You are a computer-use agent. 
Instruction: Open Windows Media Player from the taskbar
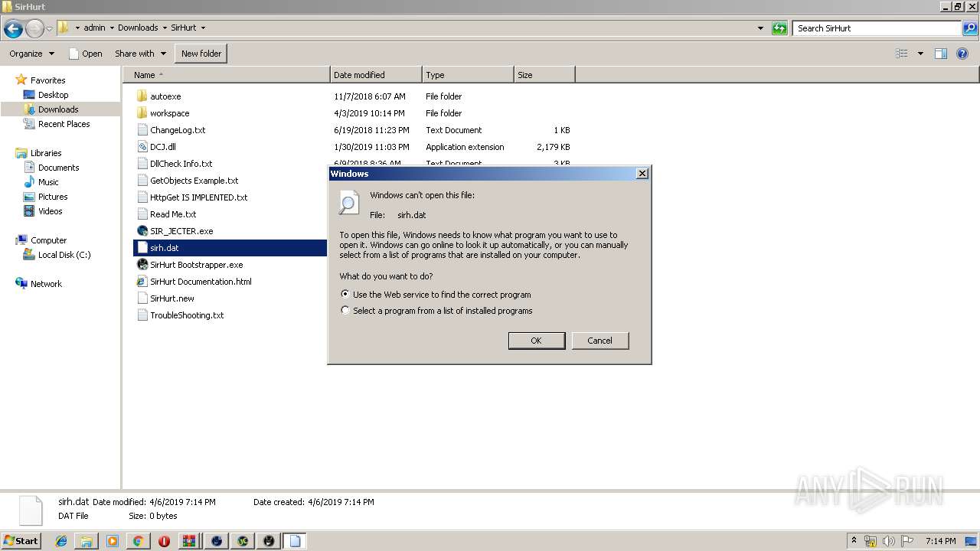pos(113,541)
